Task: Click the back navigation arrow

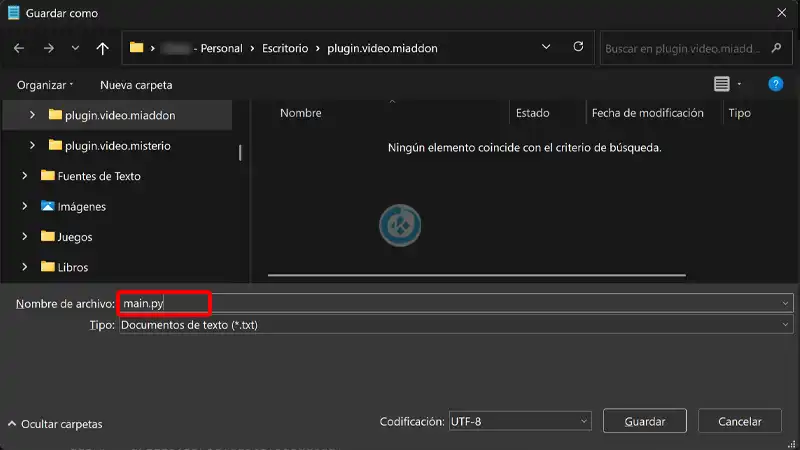Action: pos(19,47)
